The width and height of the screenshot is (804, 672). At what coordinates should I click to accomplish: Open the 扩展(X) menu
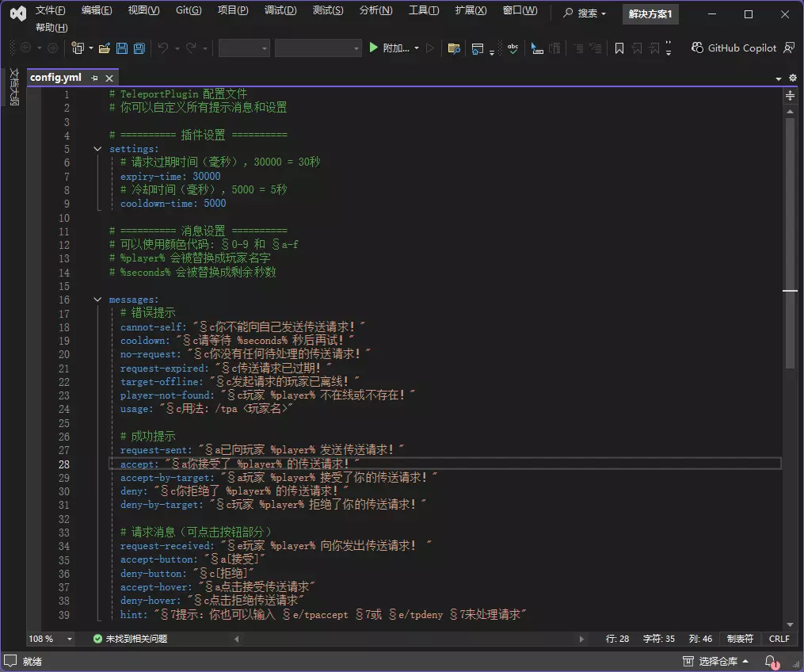pos(471,10)
